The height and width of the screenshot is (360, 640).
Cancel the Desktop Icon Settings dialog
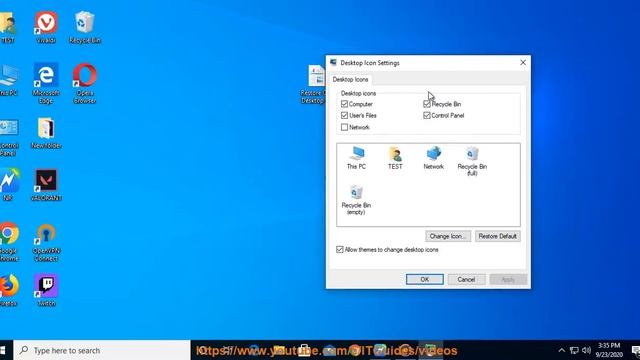(x=466, y=279)
